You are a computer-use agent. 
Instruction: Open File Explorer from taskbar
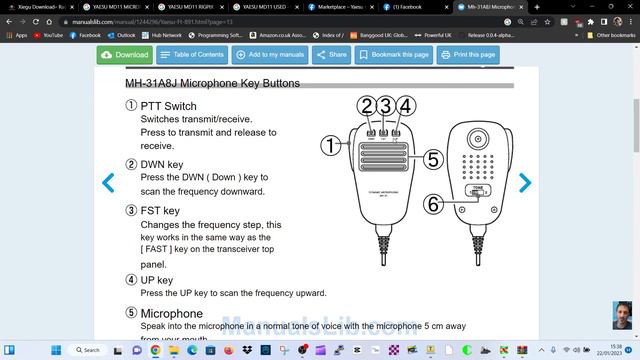pyautogui.click(x=174, y=350)
